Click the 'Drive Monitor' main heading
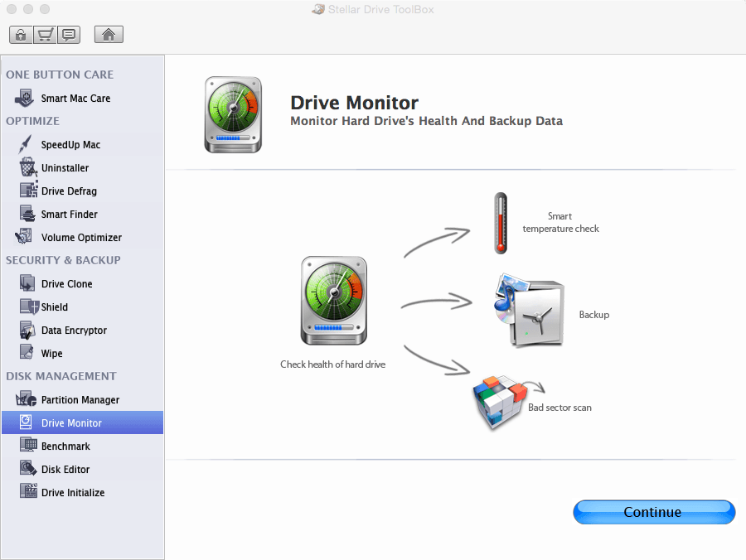The width and height of the screenshot is (746, 560). pyautogui.click(x=355, y=104)
